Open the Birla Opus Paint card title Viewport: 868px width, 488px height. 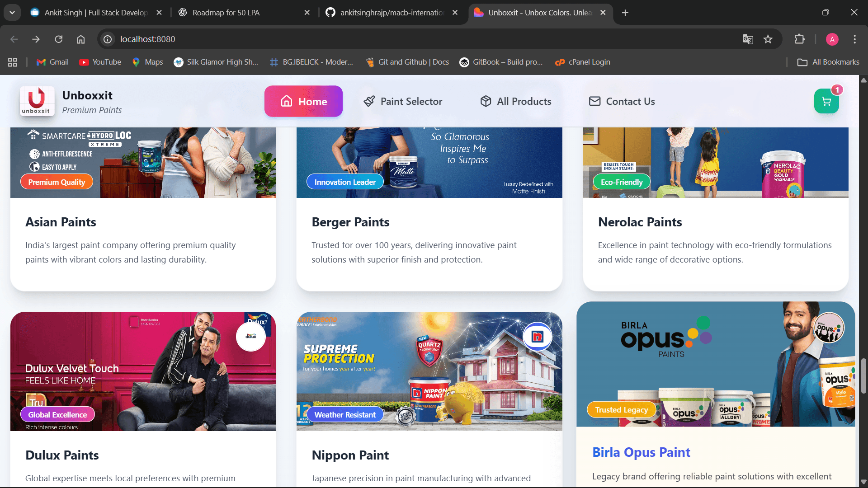point(641,452)
